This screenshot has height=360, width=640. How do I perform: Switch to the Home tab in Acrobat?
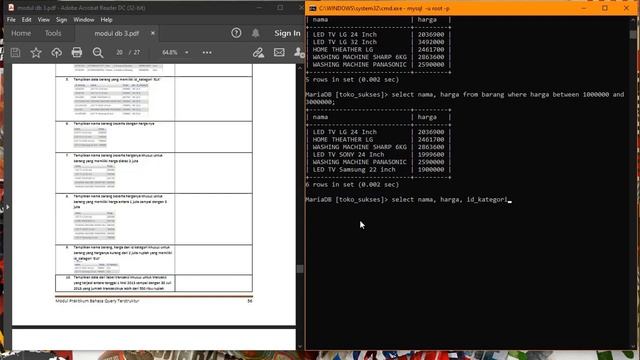[x=21, y=33]
